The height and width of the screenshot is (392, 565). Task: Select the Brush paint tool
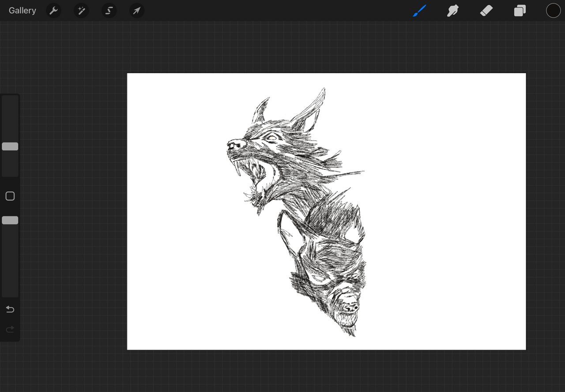(x=419, y=11)
